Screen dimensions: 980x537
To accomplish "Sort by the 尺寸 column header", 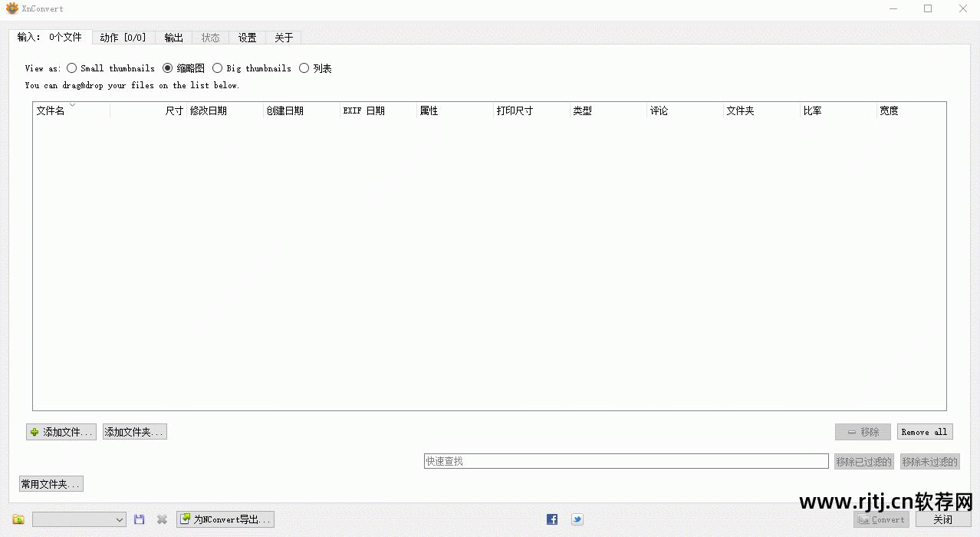I will 149,110.
